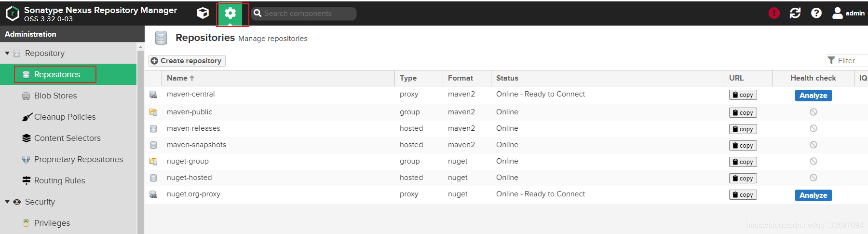Open the maven-snapshots repository row
868x234 pixels.
point(506,145)
